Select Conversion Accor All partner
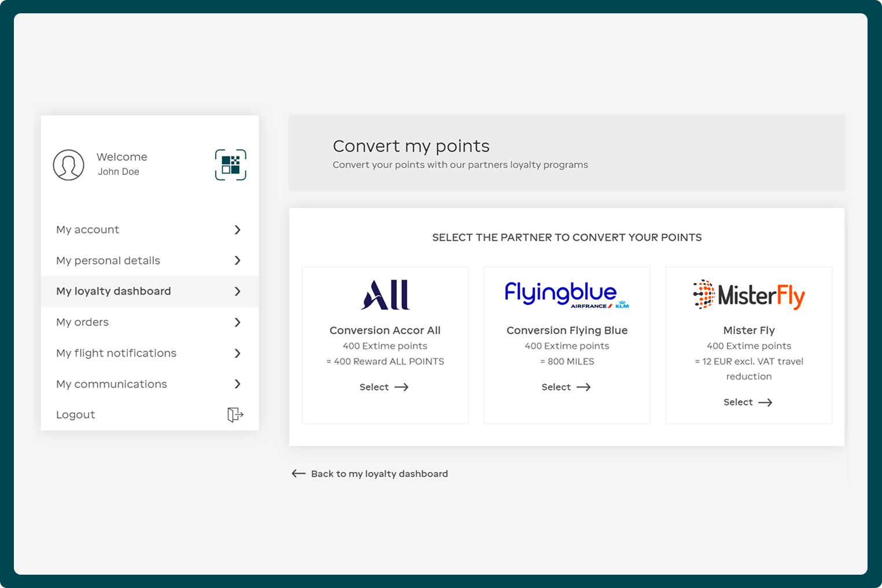This screenshot has width=882, height=588. point(384,387)
